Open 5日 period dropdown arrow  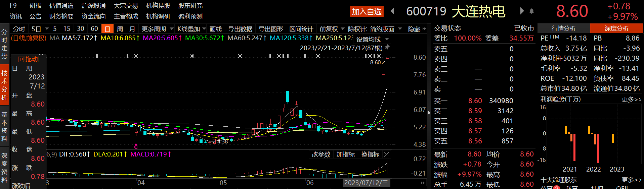coord(47,29)
